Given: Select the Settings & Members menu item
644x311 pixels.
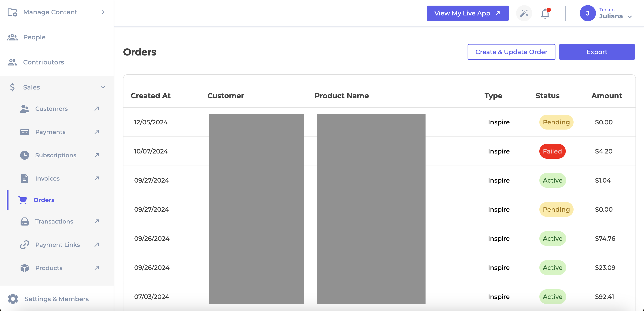Looking at the screenshot, I should point(56,299).
